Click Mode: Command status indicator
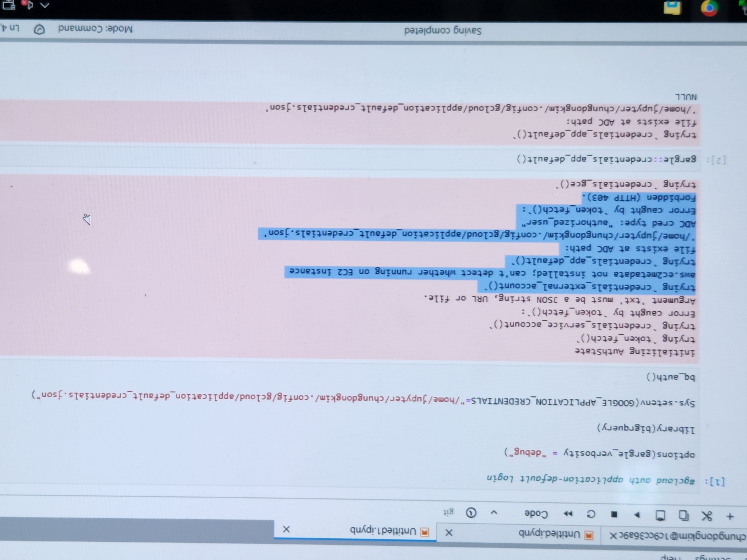 coord(95,29)
